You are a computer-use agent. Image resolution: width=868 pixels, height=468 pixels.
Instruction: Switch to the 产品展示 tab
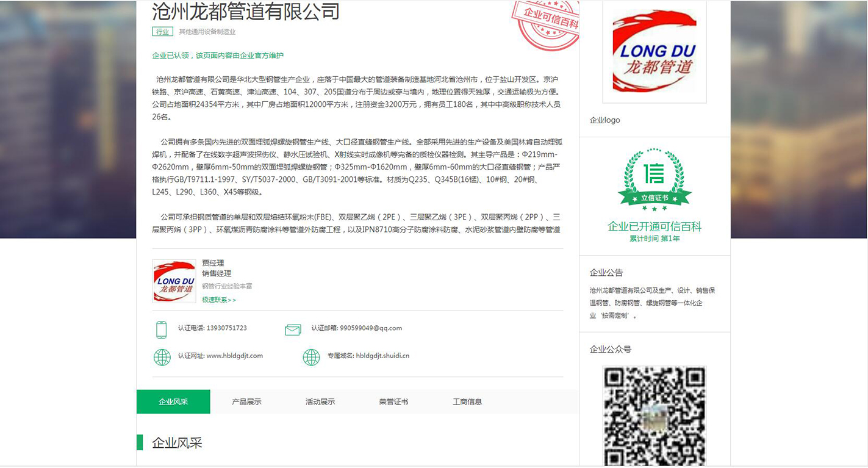[x=246, y=401]
